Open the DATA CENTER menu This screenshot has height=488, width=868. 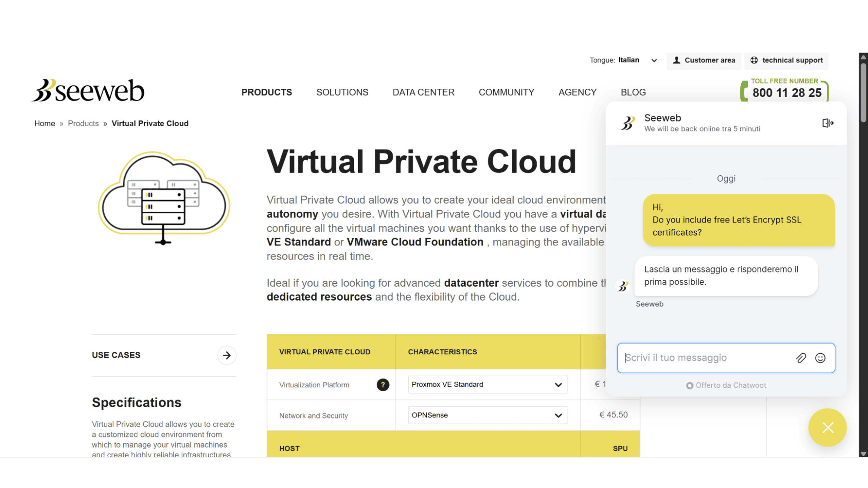pos(423,92)
